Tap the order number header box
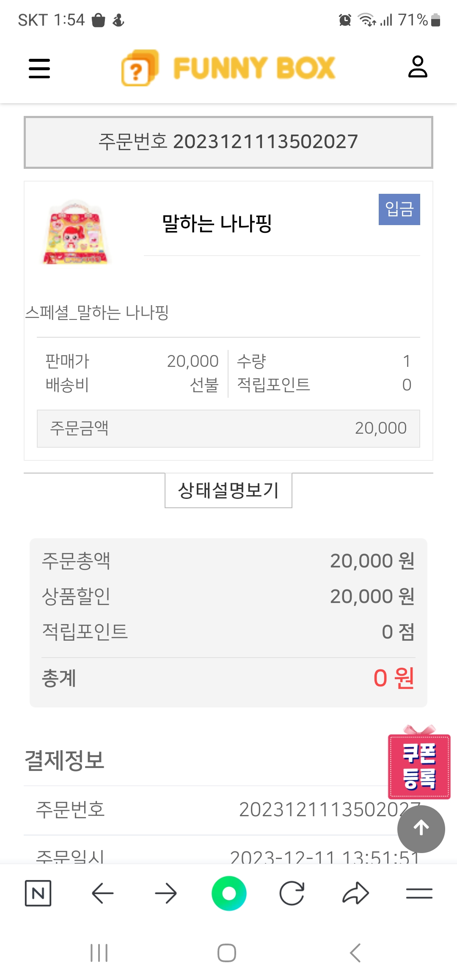457x980 pixels. coord(228,142)
